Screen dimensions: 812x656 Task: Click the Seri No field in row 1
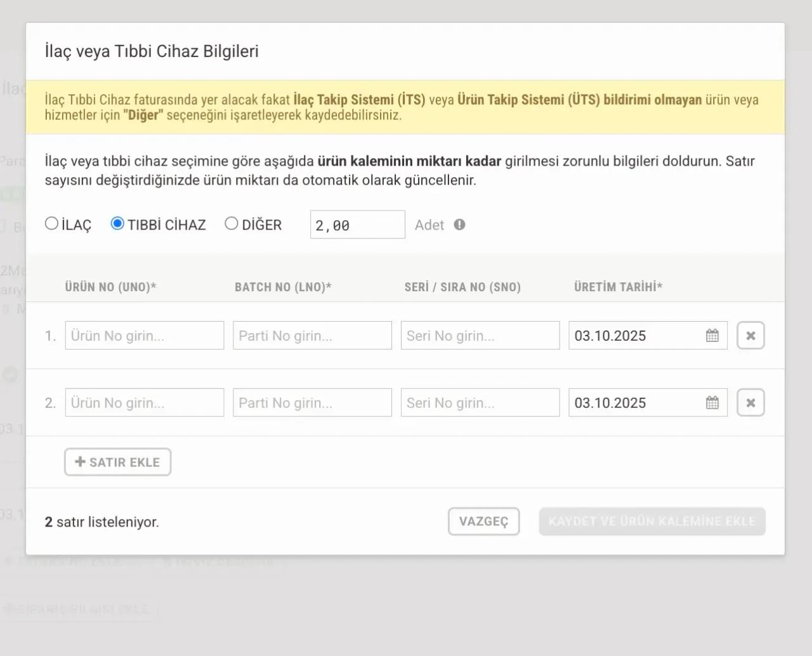pyautogui.click(x=480, y=336)
